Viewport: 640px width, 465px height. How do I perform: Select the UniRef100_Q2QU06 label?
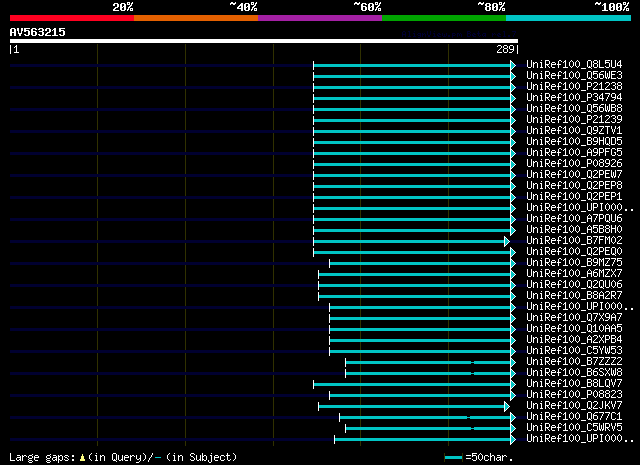click(574, 285)
